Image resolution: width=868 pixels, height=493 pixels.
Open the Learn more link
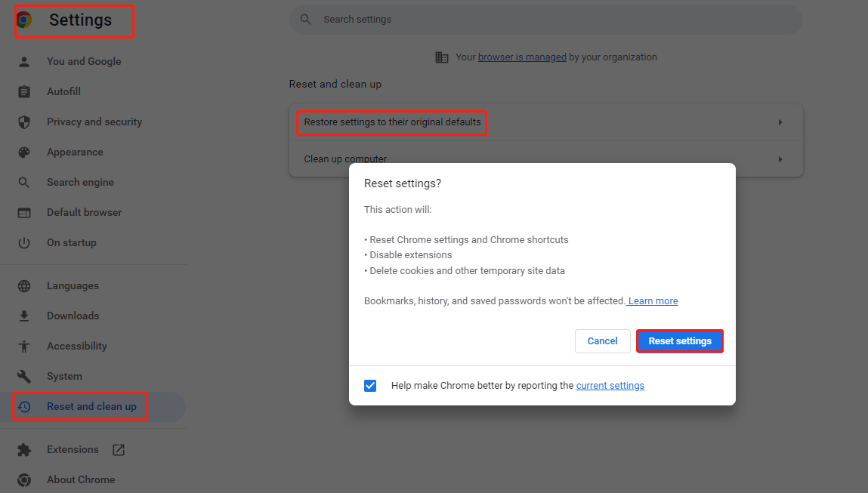tap(653, 301)
